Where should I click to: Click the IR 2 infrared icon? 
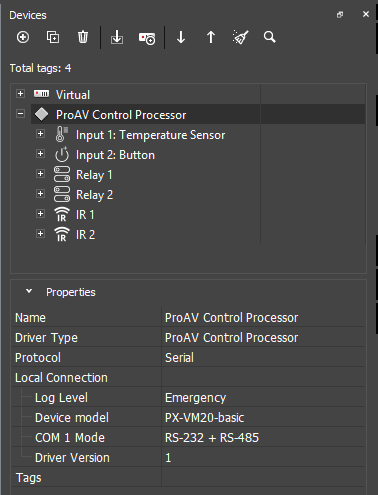tap(62, 234)
